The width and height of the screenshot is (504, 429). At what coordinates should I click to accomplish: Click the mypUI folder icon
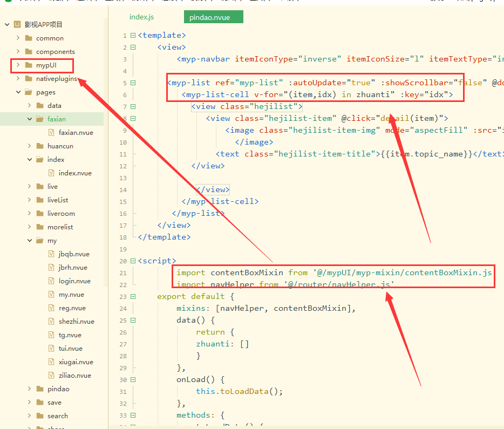coord(29,65)
